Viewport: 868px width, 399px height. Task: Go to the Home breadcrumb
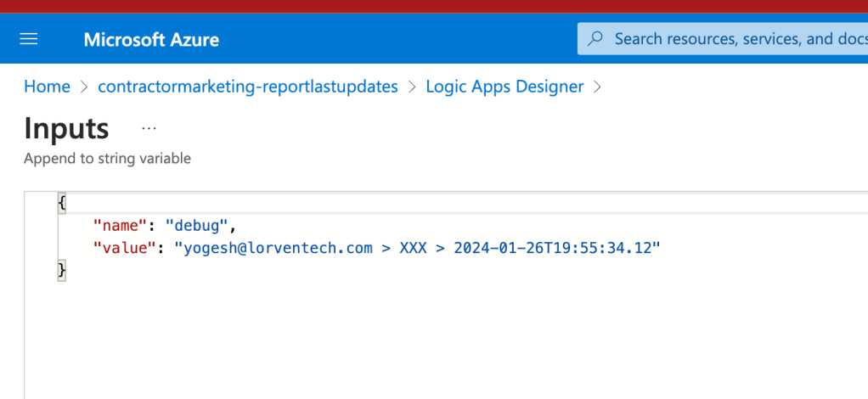[47, 87]
